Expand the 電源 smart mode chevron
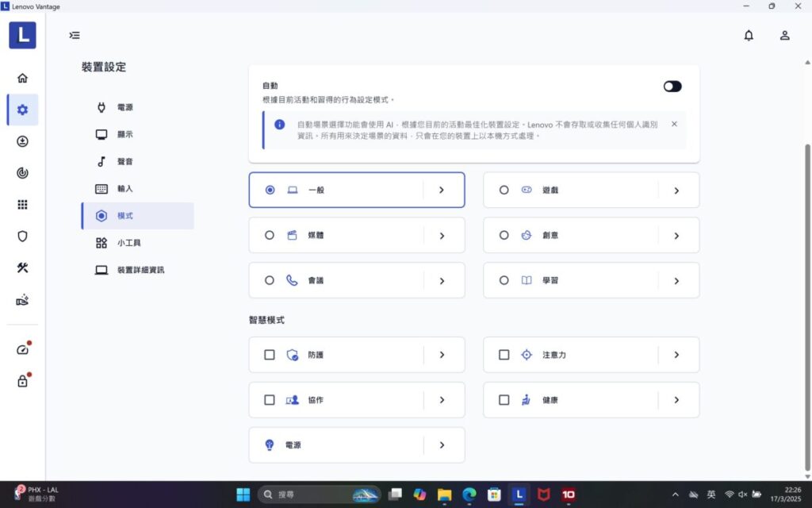 (x=442, y=444)
